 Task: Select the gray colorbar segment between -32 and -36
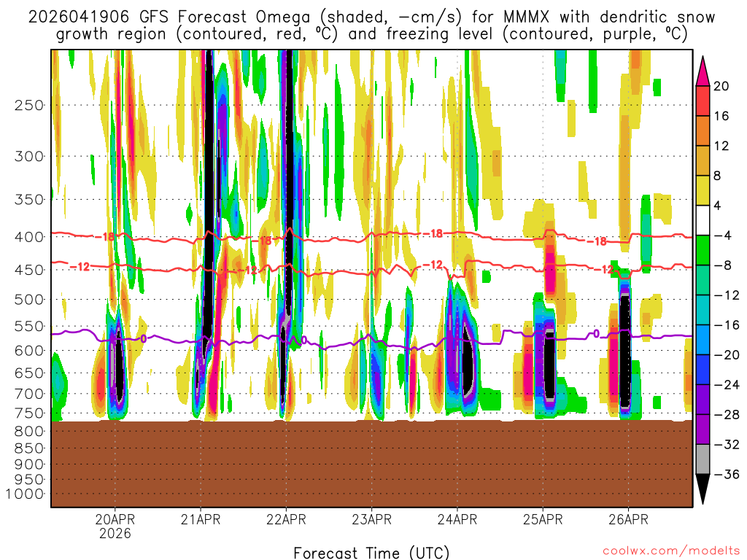coord(703,459)
